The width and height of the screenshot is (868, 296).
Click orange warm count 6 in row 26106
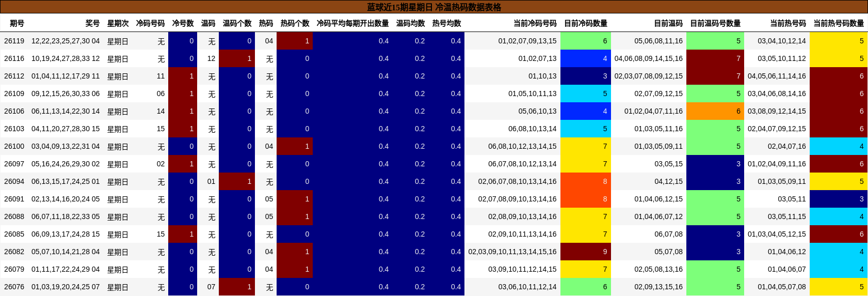point(715,111)
